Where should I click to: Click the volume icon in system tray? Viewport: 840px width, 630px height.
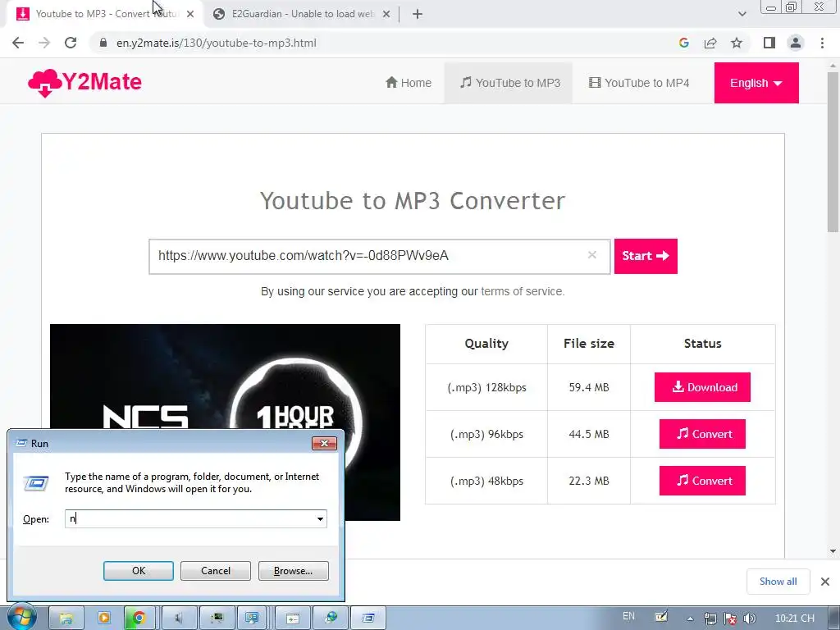tap(750, 619)
